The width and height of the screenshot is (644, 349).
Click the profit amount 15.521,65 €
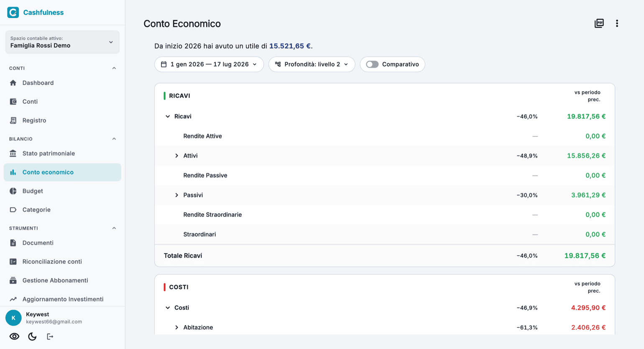290,46
